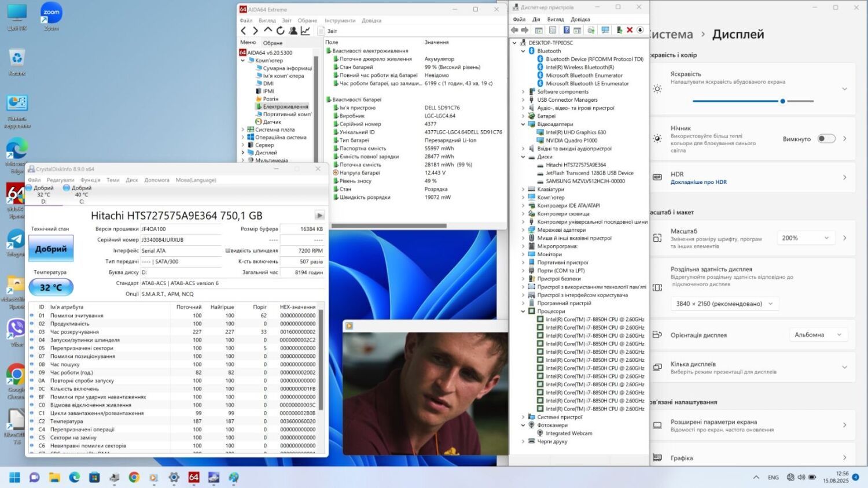Toggle the Night light (Нічник) switch
This screenshot has width=868, height=488.
826,139
